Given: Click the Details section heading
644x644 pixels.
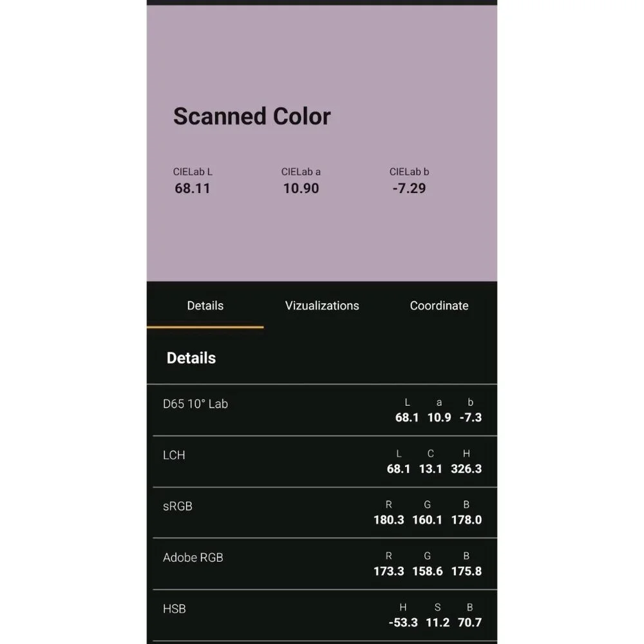Looking at the screenshot, I should (191, 358).
